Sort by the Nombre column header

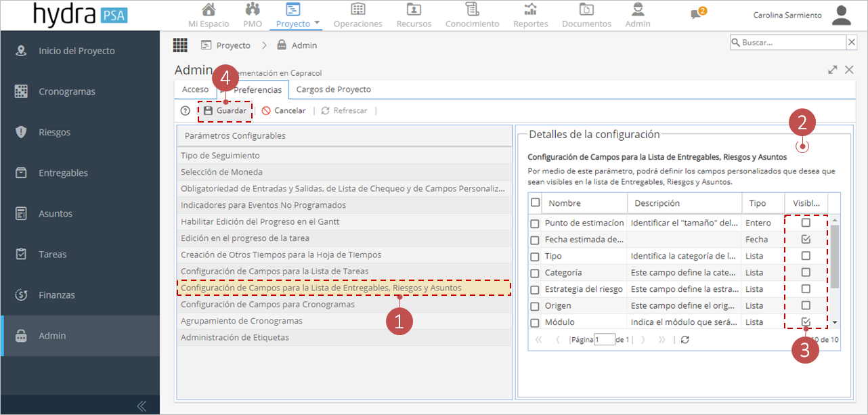coord(585,203)
